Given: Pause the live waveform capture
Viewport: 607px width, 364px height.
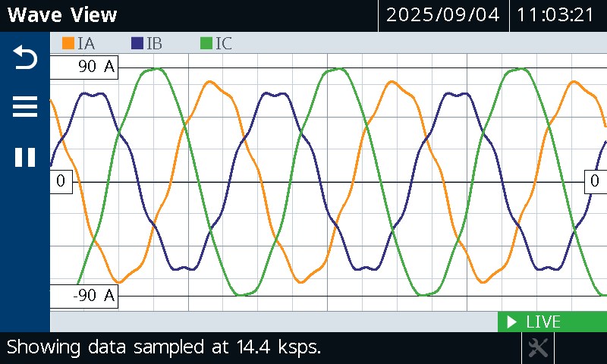Looking at the screenshot, I should click(x=25, y=157).
